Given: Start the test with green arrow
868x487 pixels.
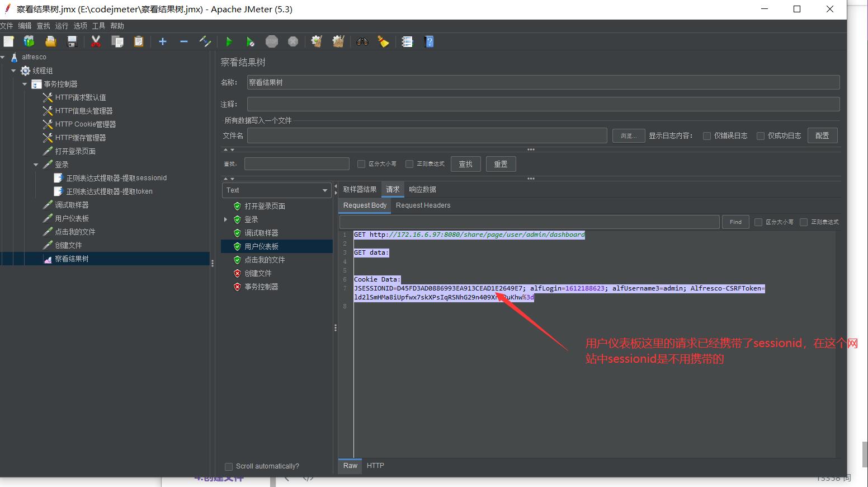Looking at the screenshot, I should pos(229,41).
